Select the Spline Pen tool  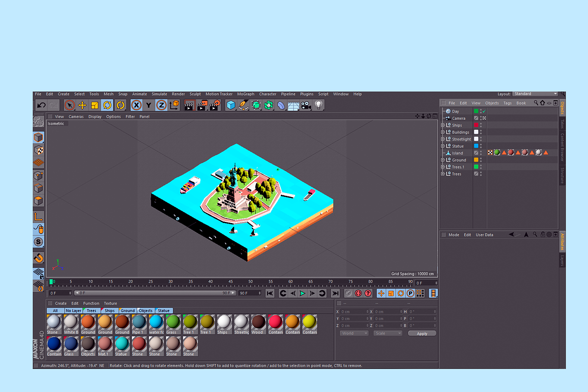coord(244,105)
